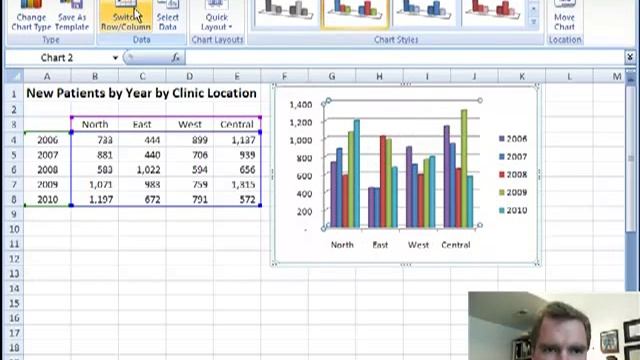This screenshot has height=360, width=640.
Task: Select row 9 header
Action: tap(14, 214)
